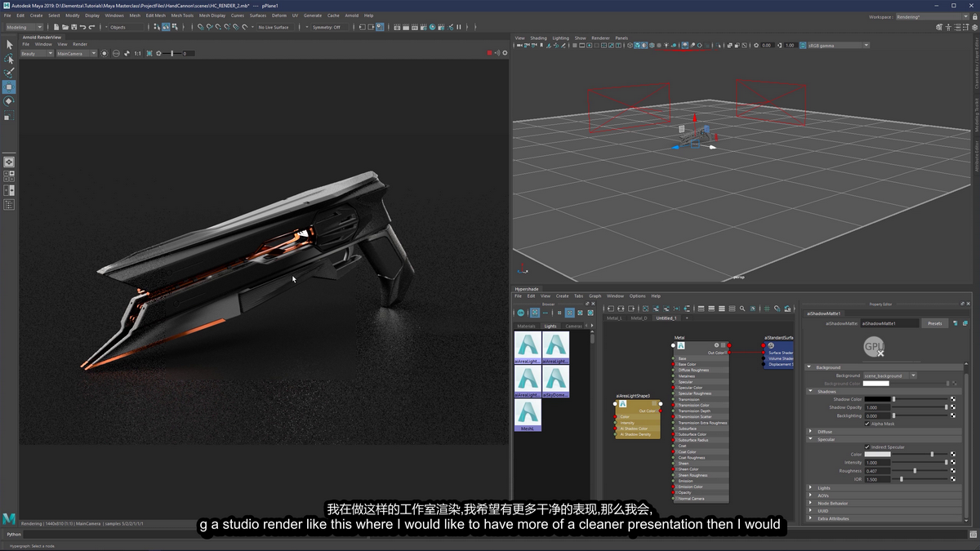Image resolution: width=980 pixels, height=551 pixels.
Task: Toggle the RGB channel circle icon in RenderView
Action: click(x=116, y=53)
